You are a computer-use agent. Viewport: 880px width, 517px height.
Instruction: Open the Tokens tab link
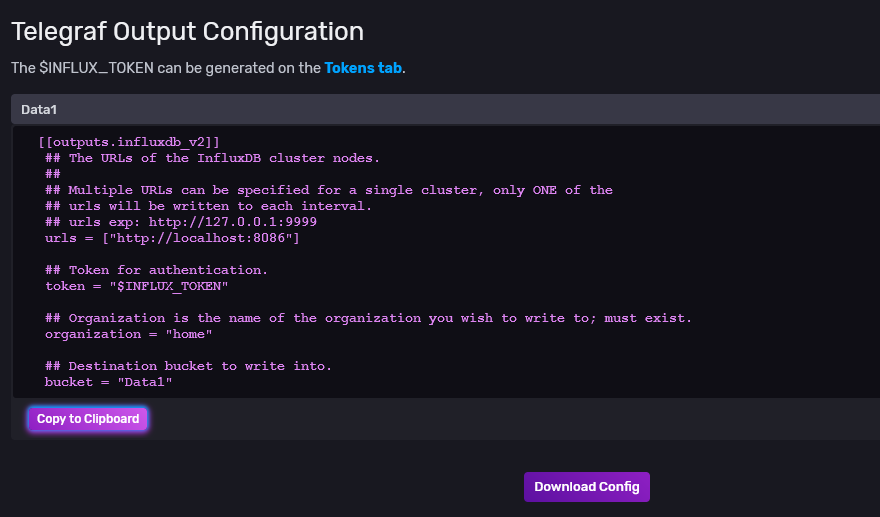[x=363, y=68]
